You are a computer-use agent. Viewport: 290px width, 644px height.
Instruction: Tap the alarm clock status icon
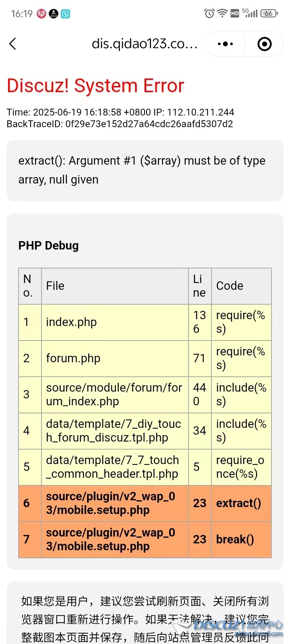pos(209,13)
